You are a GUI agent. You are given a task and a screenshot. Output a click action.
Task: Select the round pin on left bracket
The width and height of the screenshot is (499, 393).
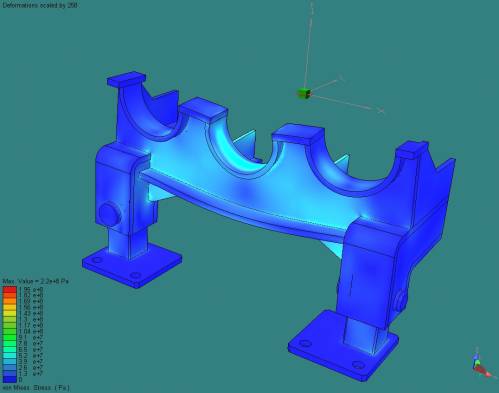tap(108, 213)
